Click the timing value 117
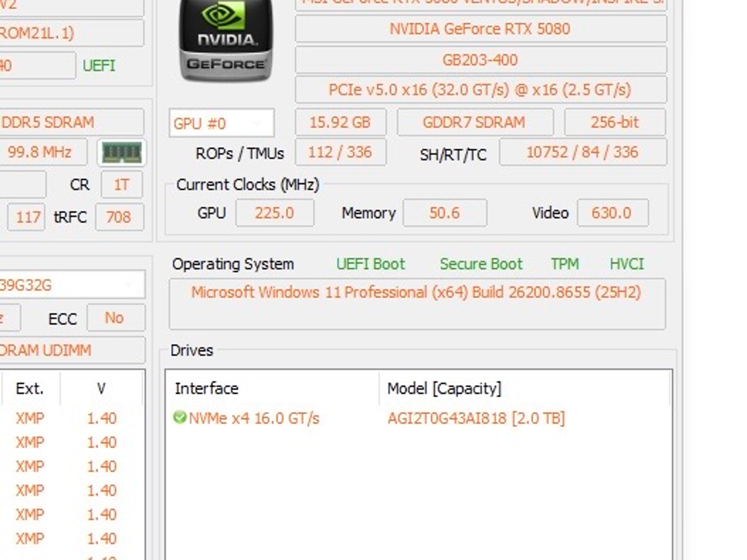 pyautogui.click(x=27, y=217)
